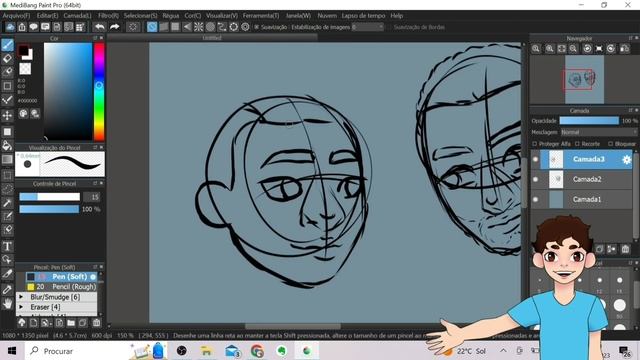Select the transparent color swatch
This screenshot has height=360, width=640.
click(25, 69)
